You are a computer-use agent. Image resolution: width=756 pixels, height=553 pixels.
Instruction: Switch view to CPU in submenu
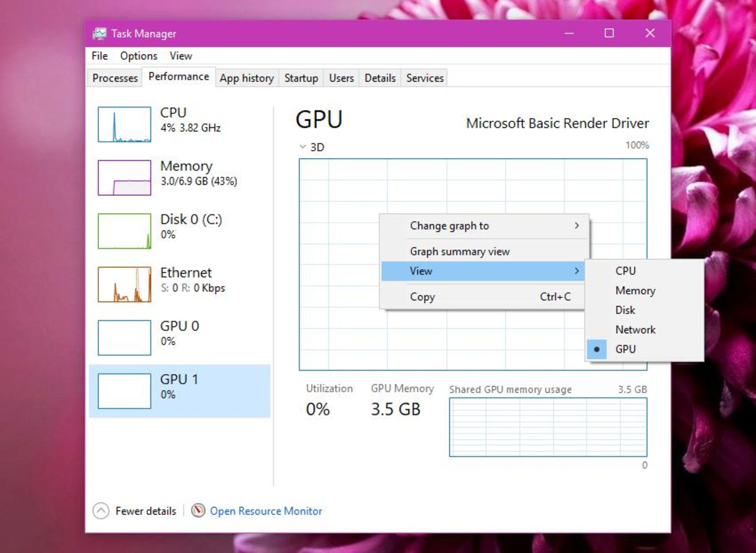click(x=625, y=271)
